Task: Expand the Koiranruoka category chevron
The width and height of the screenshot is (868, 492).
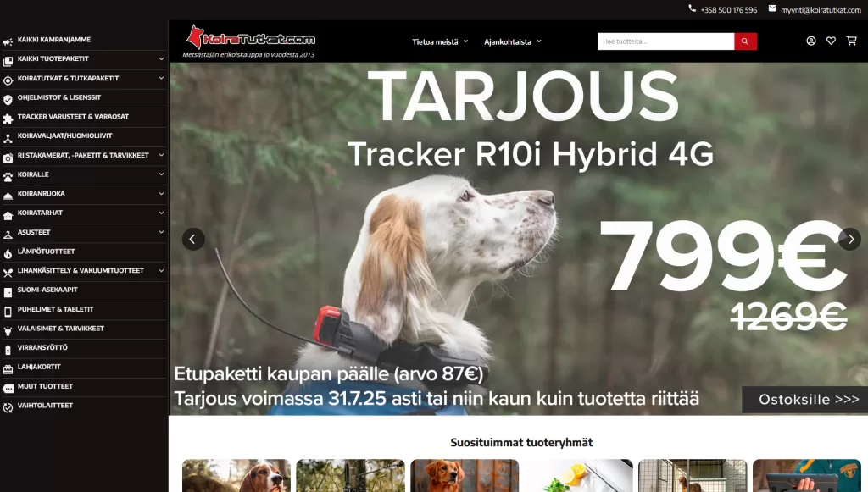Action: pos(161,193)
